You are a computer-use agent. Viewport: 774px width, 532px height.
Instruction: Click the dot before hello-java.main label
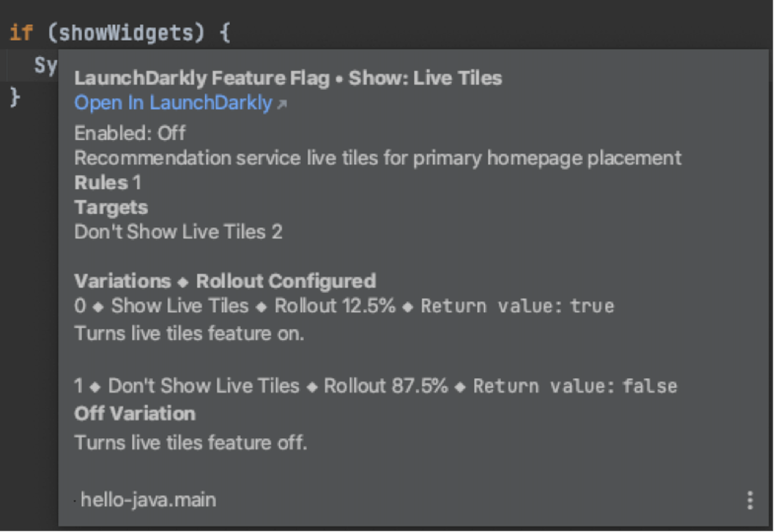pyautogui.click(x=75, y=501)
